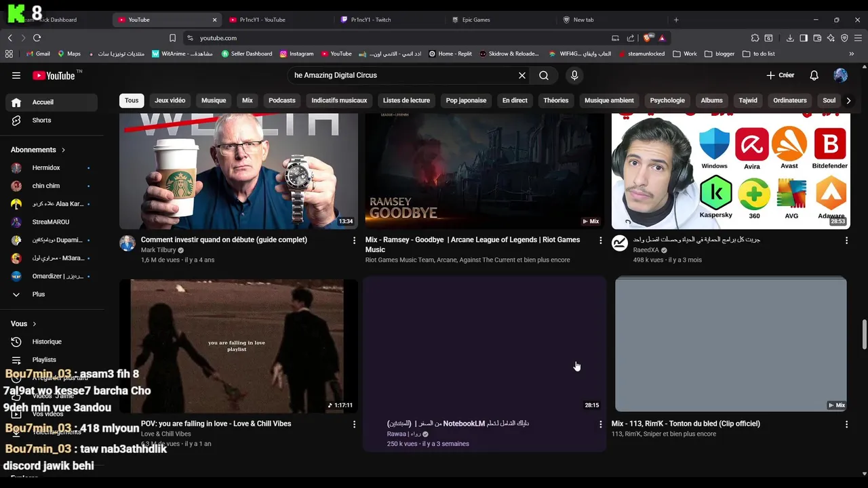Click the Brave Rewards triangle icon

coord(662,38)
